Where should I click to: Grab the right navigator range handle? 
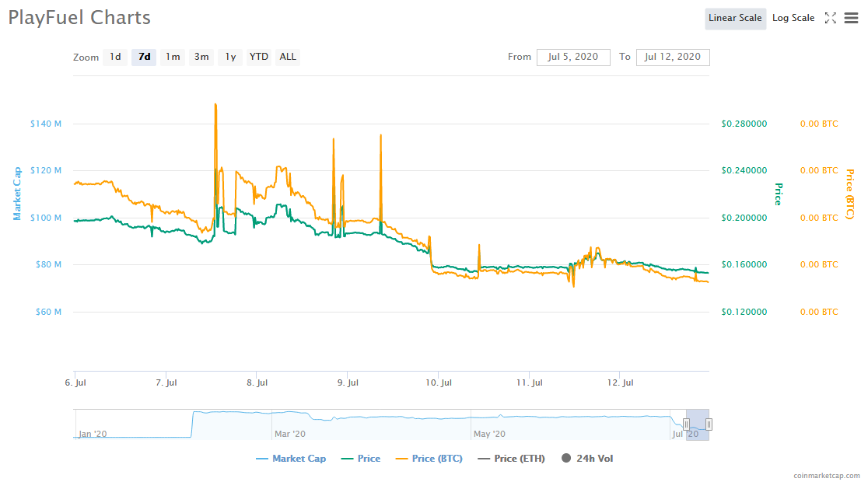coord(709,424)
